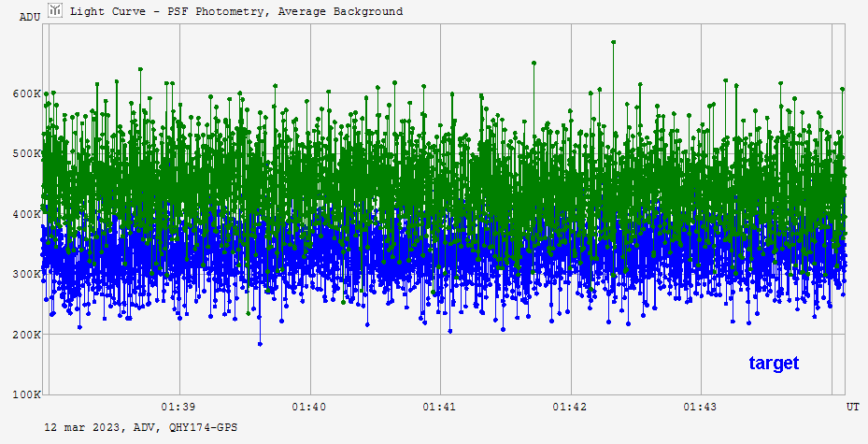Viewport: 868px width, 444px height.
Task: Click the 01:43 time axis label
Action: (700, 407)
